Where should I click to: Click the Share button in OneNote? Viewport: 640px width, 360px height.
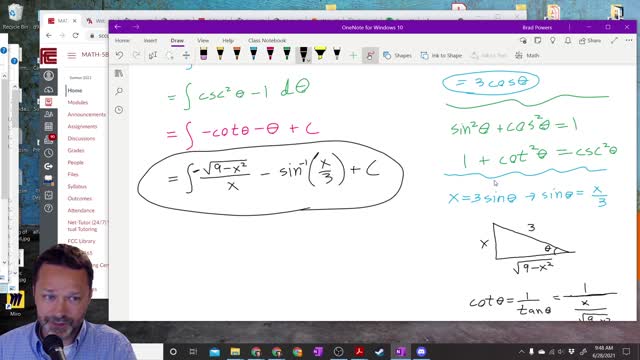point(590,40)
